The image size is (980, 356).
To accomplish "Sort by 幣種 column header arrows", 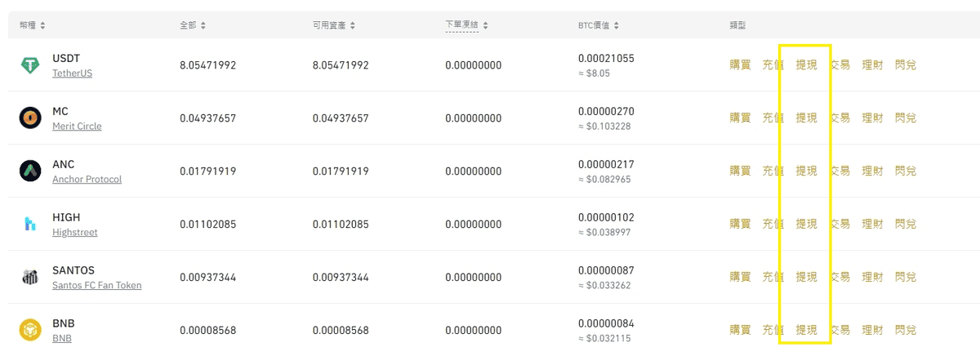I will (x=42, y=25).
